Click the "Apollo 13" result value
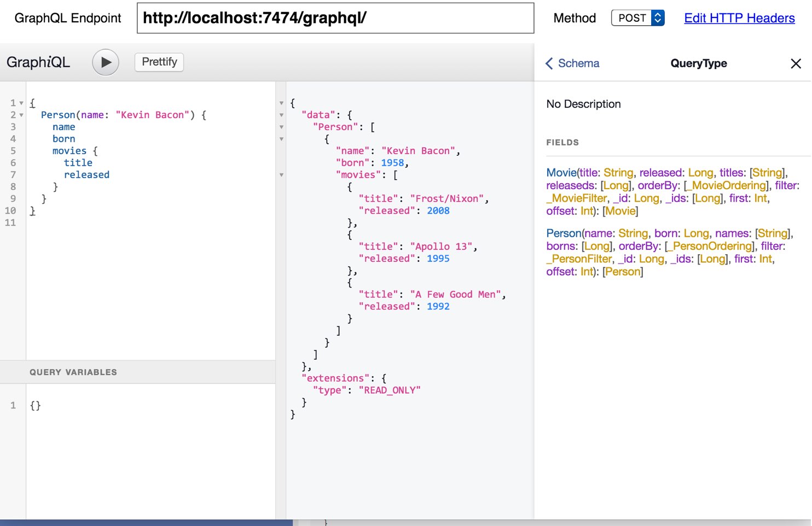 (x=442, y=247)
